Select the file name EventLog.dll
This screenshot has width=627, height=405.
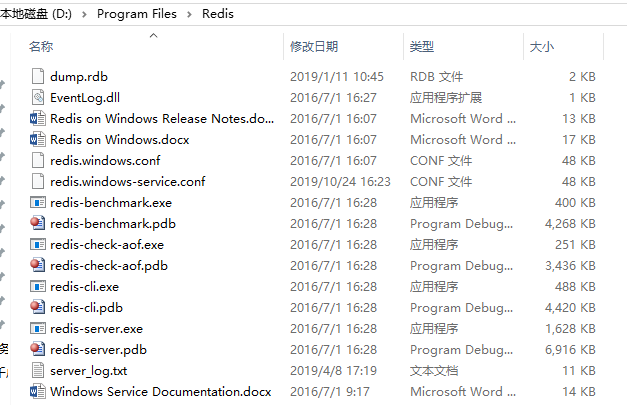click(85, 98)
